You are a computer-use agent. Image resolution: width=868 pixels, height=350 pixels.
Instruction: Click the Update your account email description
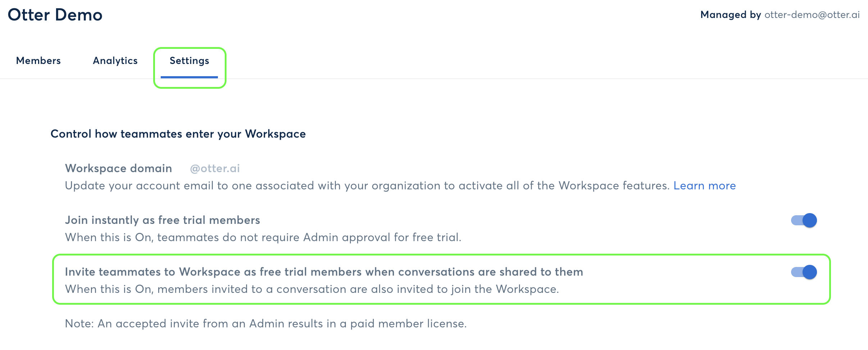click(x=367, y=186)
